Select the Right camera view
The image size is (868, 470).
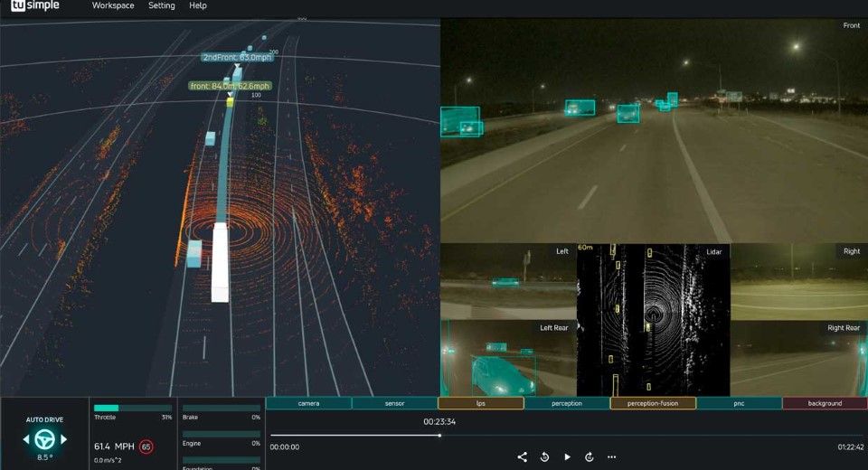[799, 282]
